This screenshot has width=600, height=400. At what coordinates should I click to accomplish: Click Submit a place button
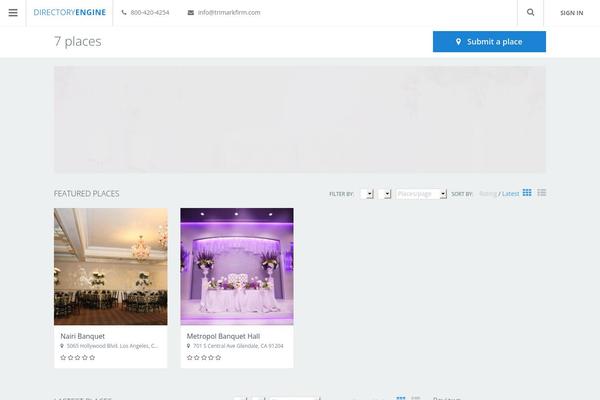tap(489, 41)
